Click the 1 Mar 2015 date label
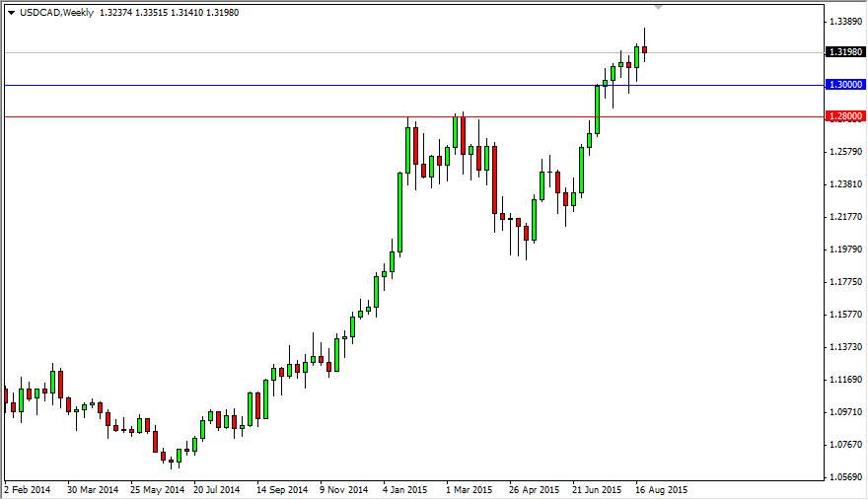The width and height of the screenshot is (868, 500). (x=470, y=490)
